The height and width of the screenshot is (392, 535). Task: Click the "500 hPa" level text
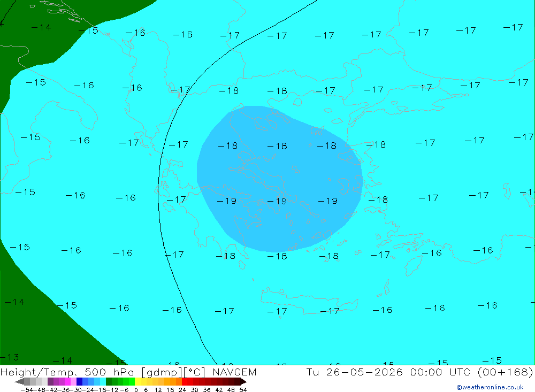pyautogui.click(x=111, y=372)
